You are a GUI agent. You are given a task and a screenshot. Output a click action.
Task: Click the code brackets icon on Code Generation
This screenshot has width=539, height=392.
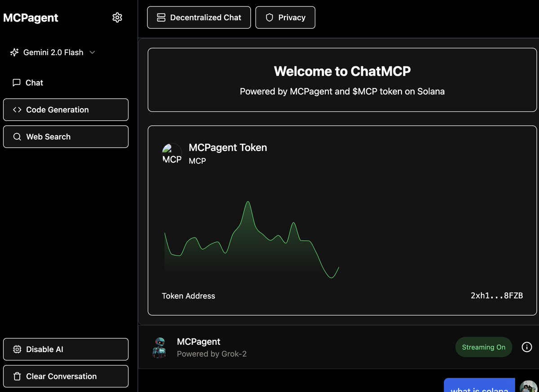click(x=17, y=110)
